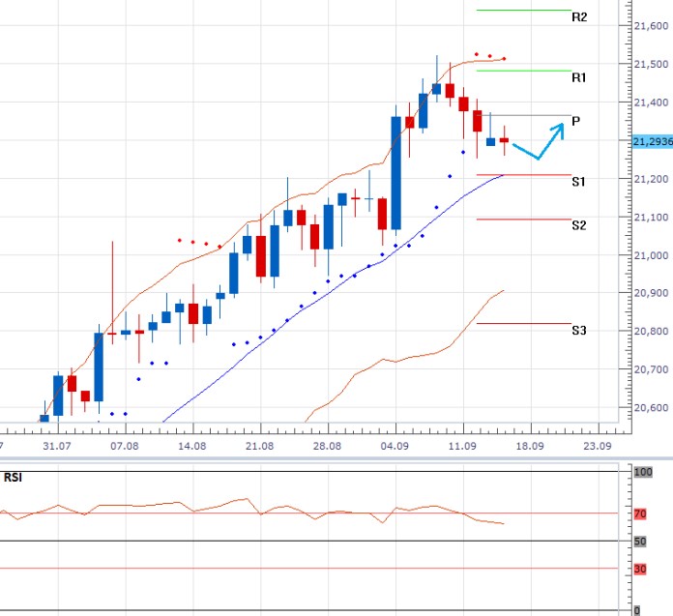
Task: Click the 23.09 date axis label
Action: pos(598,447)
